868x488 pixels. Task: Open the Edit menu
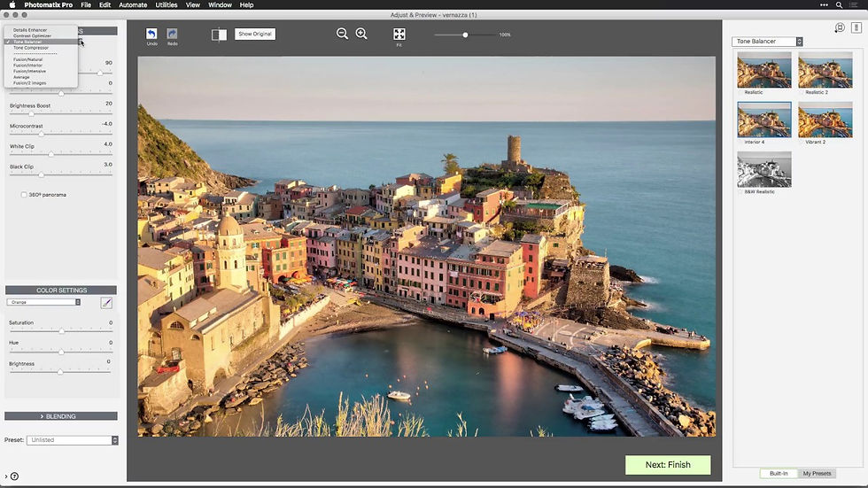[x=105, y=4]
